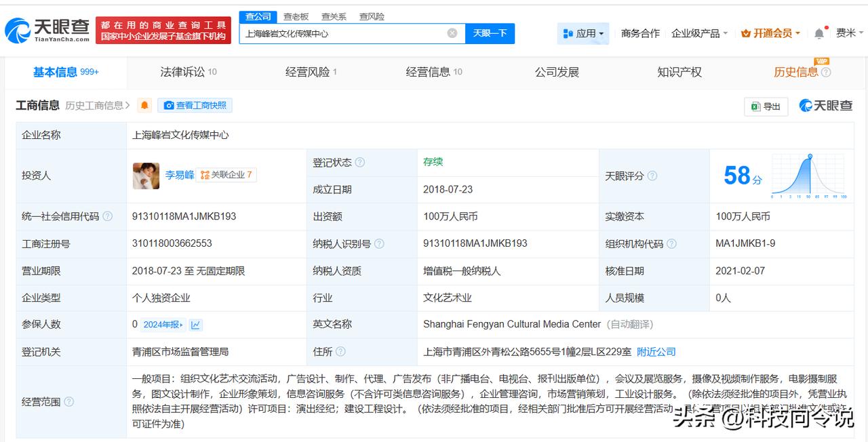Click help icon next to 经营范围
This screenshot has width=868, height=442.
[x=68, y=402]
